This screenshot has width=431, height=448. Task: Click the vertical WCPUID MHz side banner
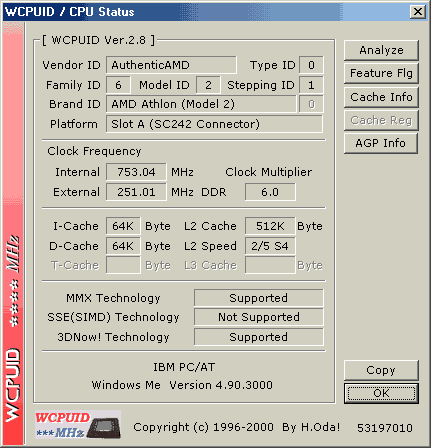click(13, 233)
